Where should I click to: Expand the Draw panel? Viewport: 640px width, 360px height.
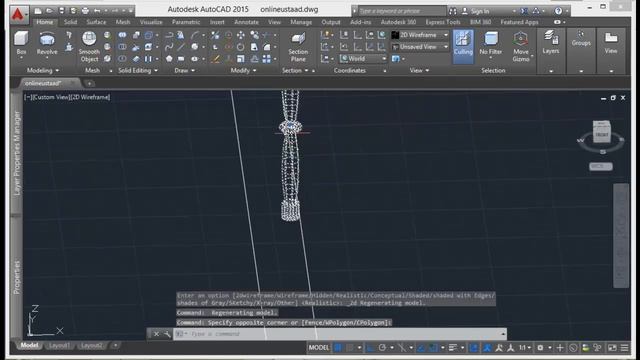click(184, 71)
